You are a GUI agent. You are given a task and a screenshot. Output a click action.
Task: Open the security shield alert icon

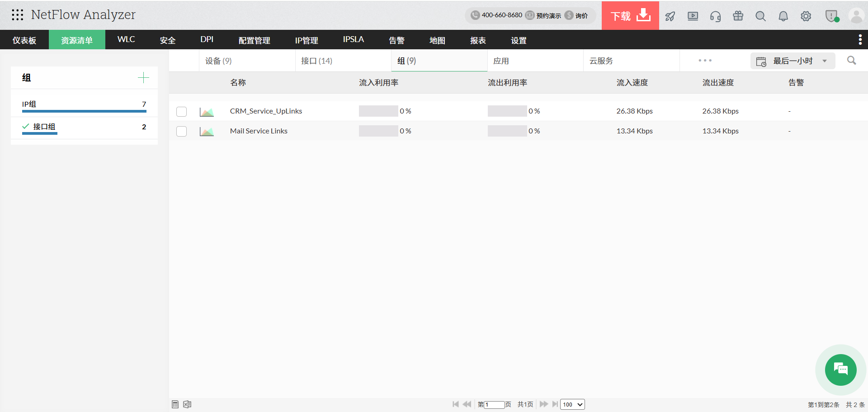(x=832, y=16)
